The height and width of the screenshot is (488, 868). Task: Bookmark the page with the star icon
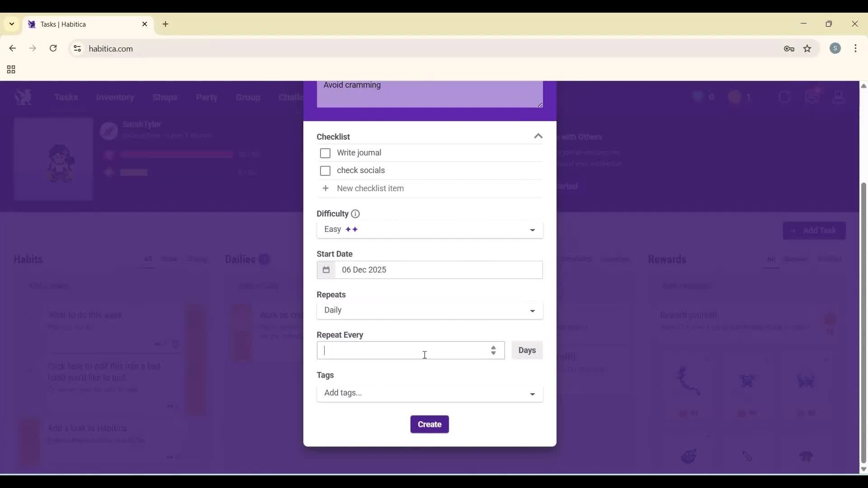coord(807,49)
